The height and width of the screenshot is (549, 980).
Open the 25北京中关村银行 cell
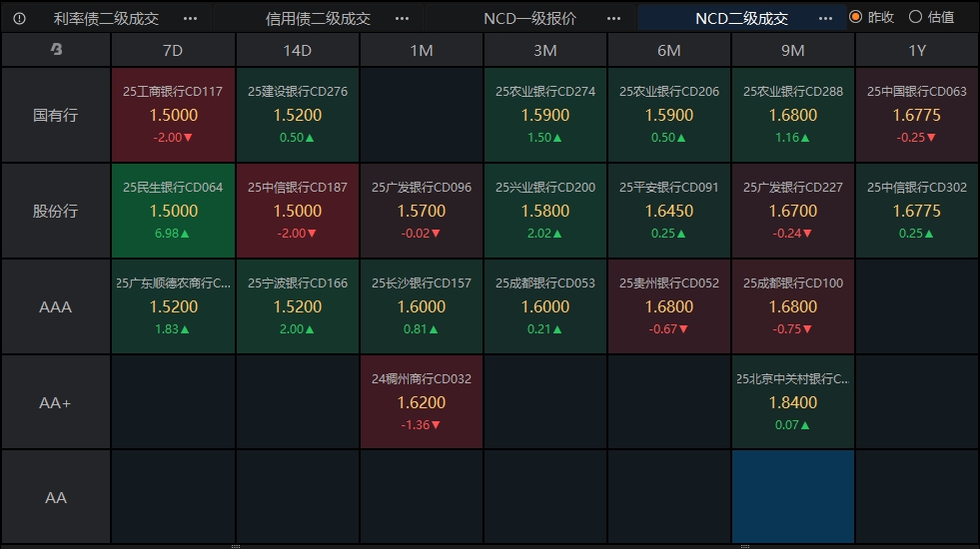(792, 402)
